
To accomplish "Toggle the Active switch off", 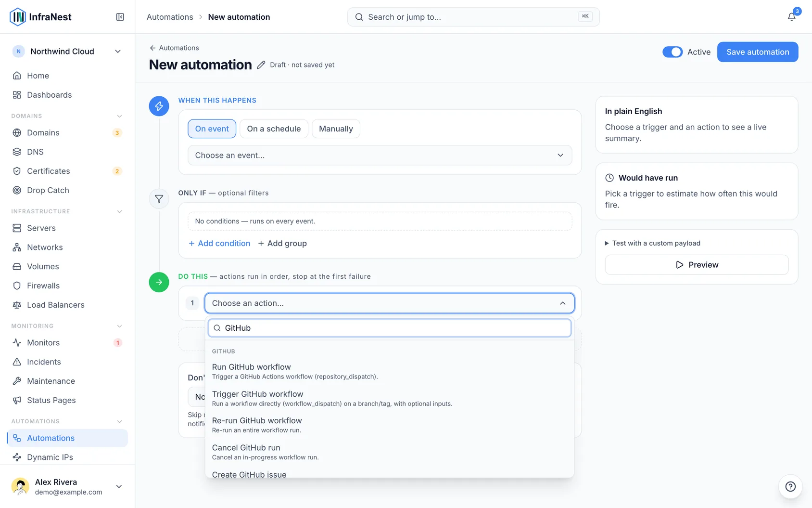I will coord(672,52).
